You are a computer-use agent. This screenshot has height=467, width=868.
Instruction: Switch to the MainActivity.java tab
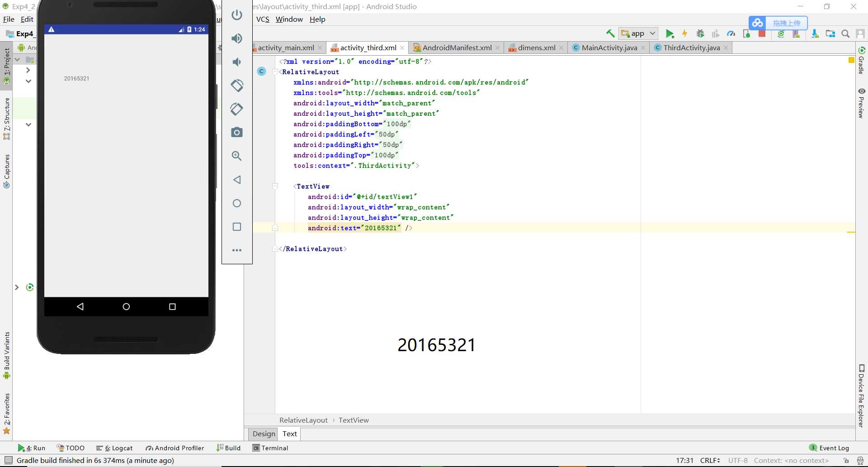609,48
